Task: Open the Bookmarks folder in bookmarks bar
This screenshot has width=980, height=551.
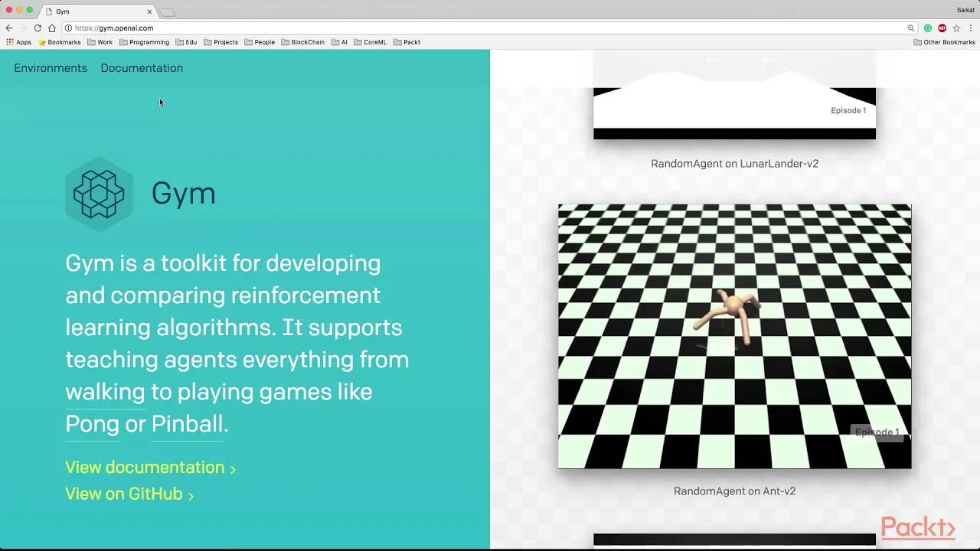Action: point(60,42)
